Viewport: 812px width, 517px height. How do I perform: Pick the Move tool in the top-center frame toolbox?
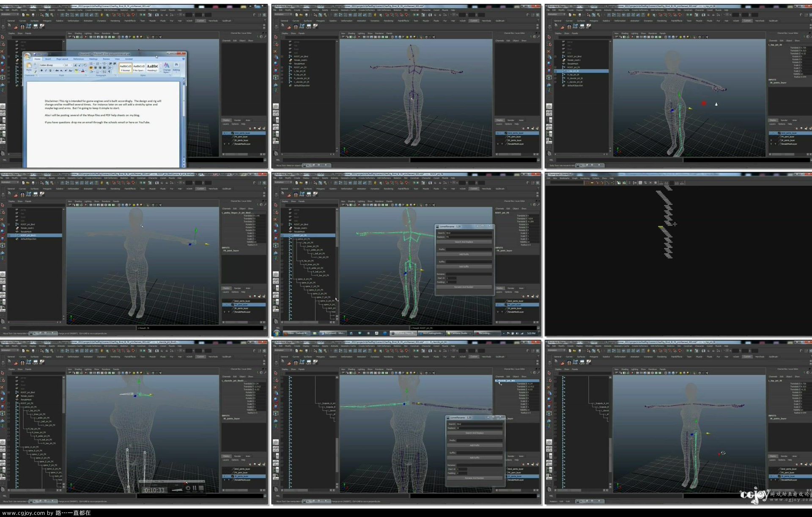tap(276, 57)
